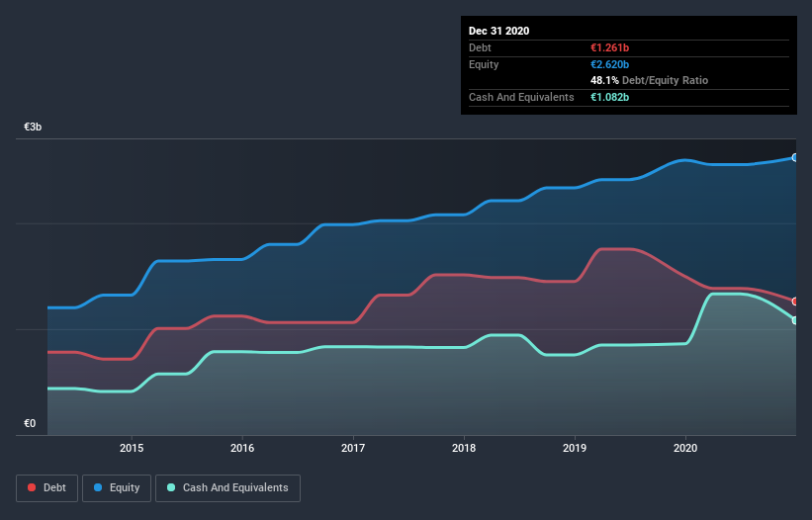Click the 2017 x-axis label
The image size is (812, 520).
click(x=353, y=448)
